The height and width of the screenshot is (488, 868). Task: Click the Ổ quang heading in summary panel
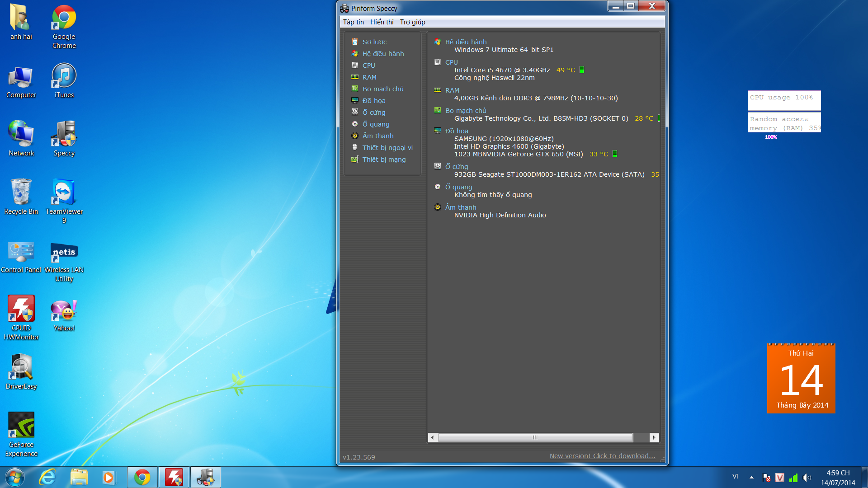click(458, 187)
